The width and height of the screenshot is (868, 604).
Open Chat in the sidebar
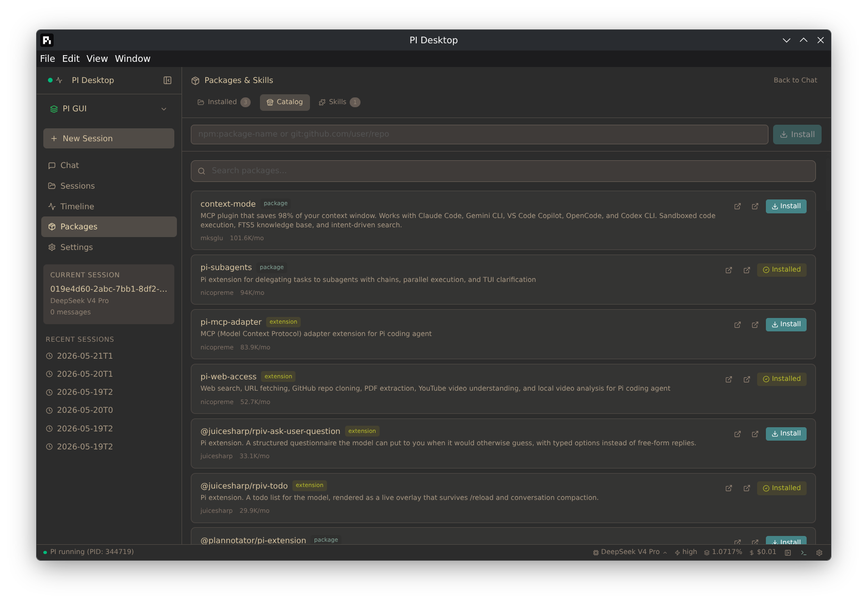pos(109,165)
